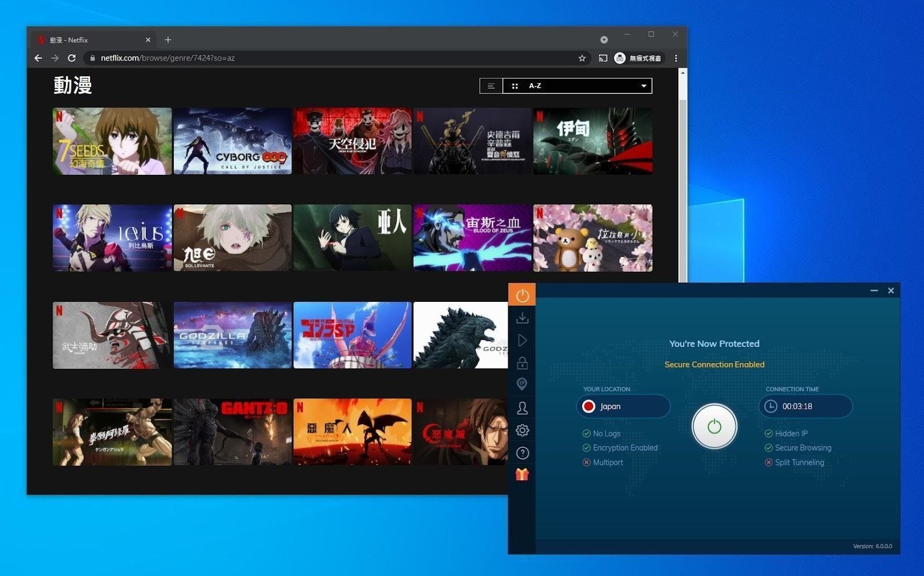
Task: Open the VPN help question mark icon
Action: coord(522,453)
